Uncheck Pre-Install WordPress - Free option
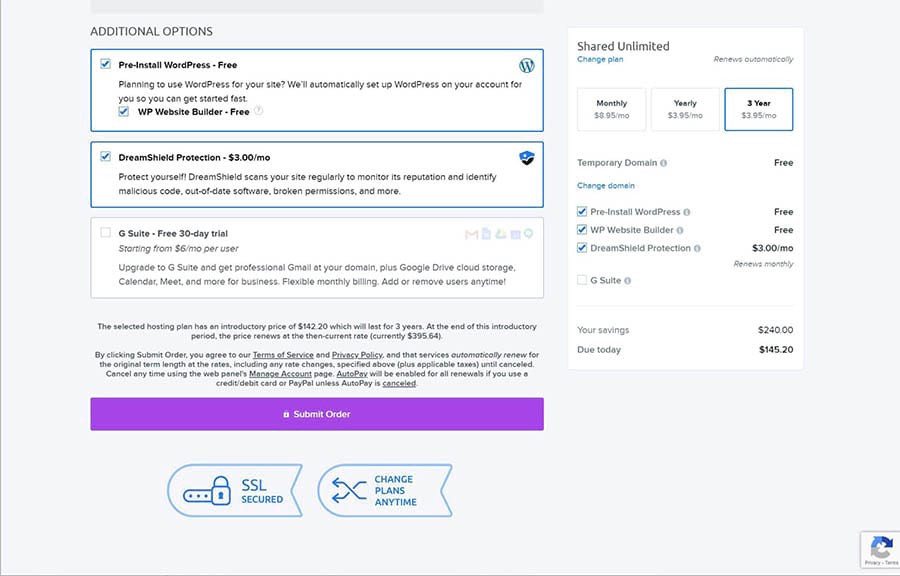The height and width of the screenshot is (576, 900). click(106, 64)
